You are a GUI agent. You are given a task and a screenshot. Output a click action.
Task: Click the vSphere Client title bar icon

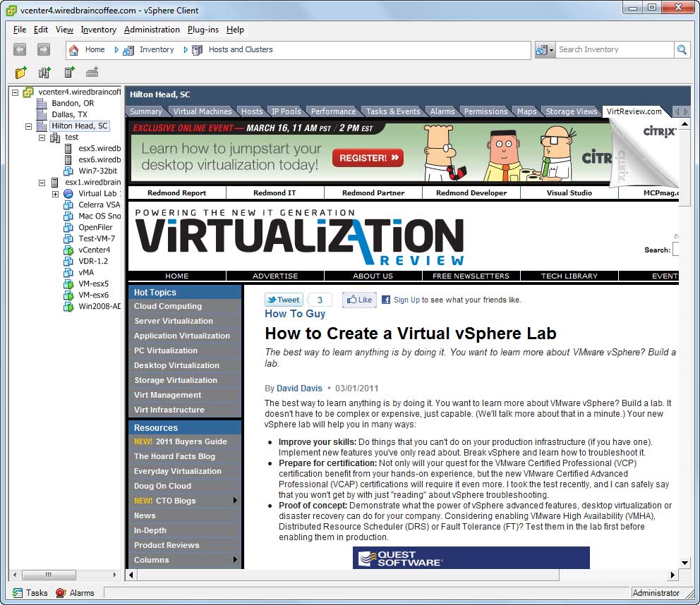(11, 11)
